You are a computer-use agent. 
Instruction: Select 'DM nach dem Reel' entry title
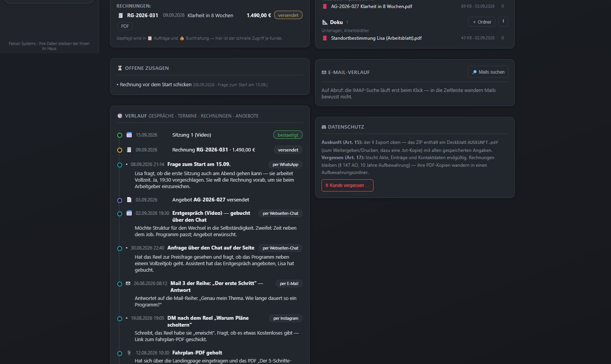point(208,321)
